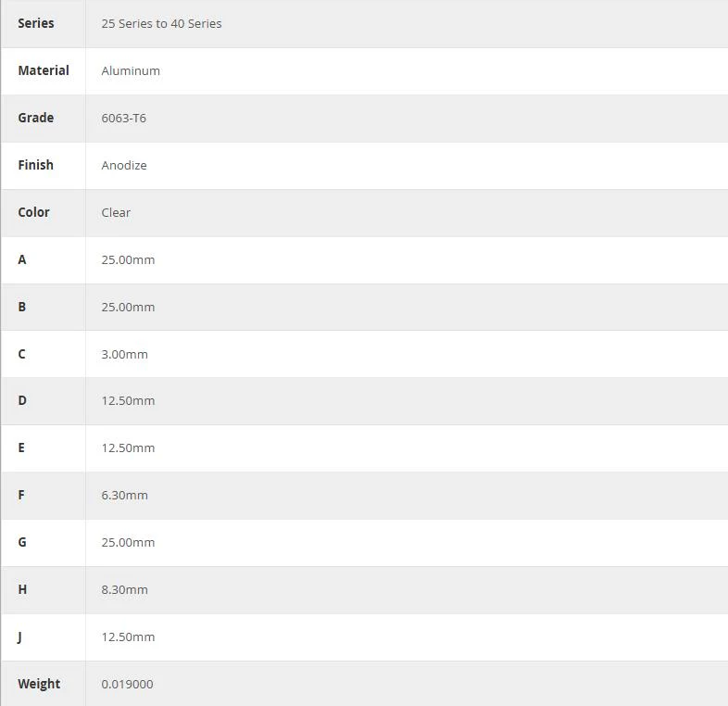Click the dimension B label

point(22,307)
